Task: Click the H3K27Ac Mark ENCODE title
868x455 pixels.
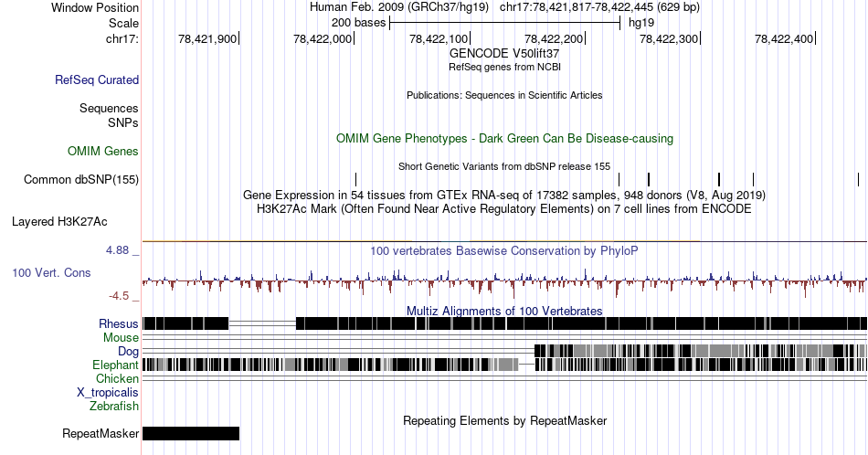Action: (x=504, y=208)
